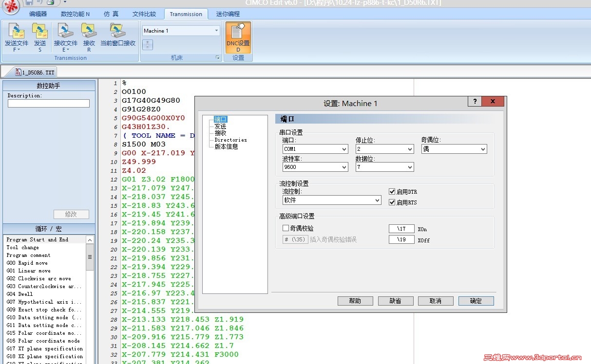Viewport: 591px width, 364px height.
Task: Click the 取消 (Cancel) button
Action: coord(436,301)
